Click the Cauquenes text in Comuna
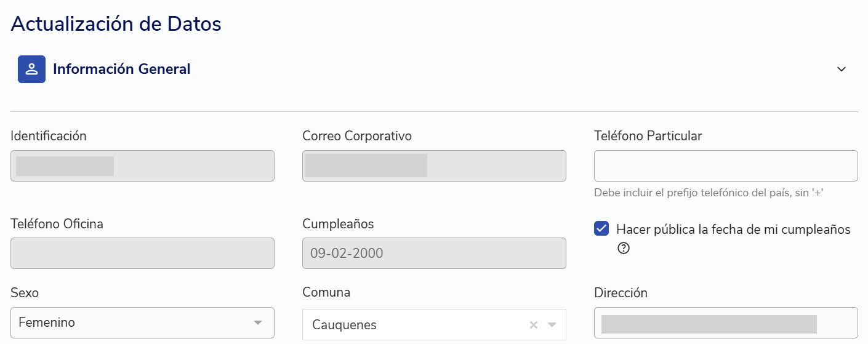 pyautogui.click(x=345, y=325)
